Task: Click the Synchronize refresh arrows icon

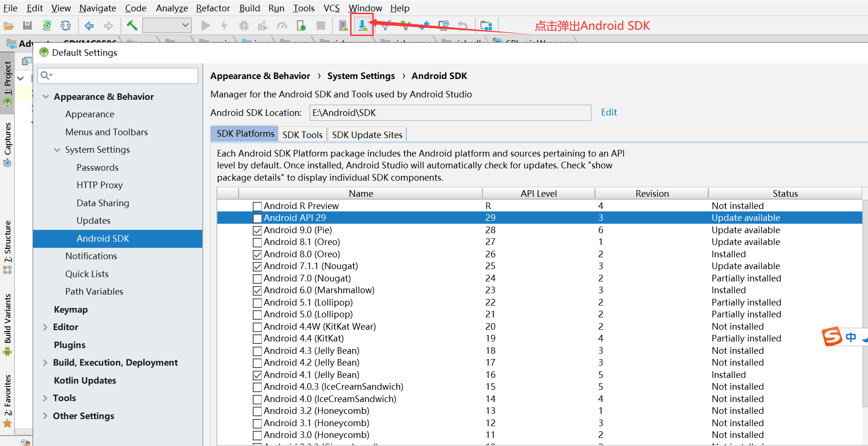Action: click(66, 26)
